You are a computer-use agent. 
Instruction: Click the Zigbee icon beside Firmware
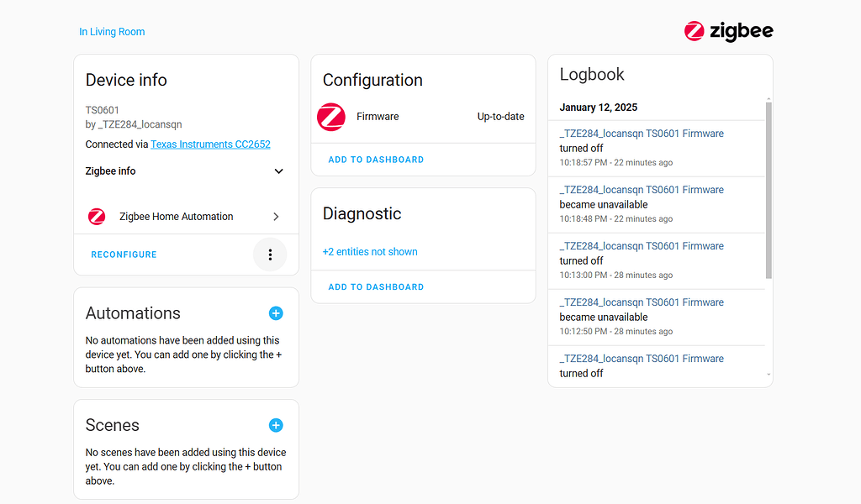[x=331, y=117]
